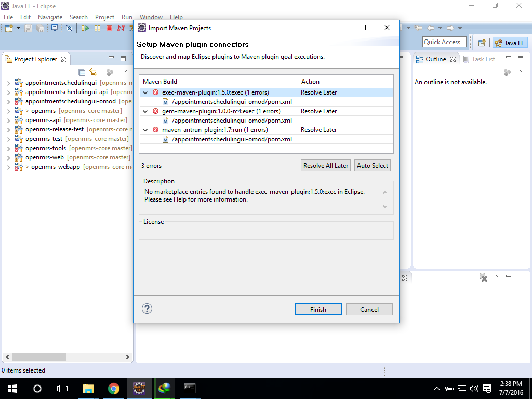Collapse the maven-antrun-plugin:1.7:run row
Viewport: 532px width, 399px height.
[x=145, y=130]
